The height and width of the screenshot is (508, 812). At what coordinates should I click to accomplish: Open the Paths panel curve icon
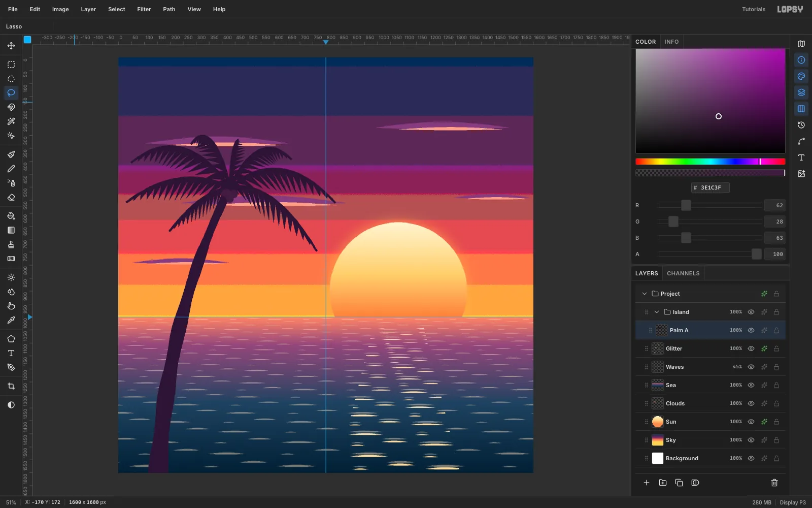pos(801,141)
